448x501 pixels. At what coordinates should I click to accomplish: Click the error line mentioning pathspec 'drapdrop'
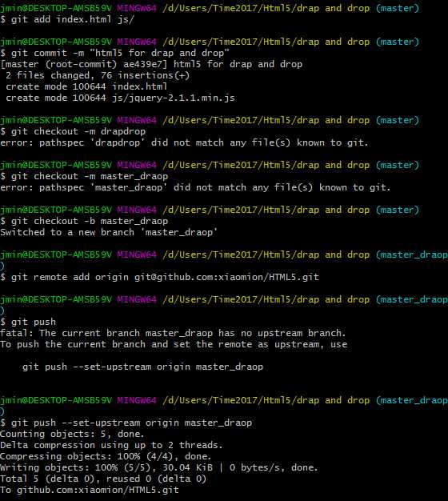click(x=184, y=142)
